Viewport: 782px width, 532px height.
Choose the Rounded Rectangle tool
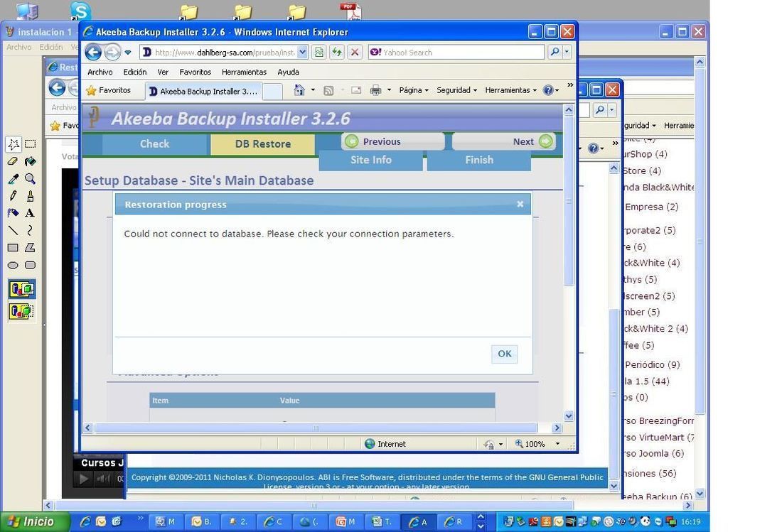pos(31,265)
